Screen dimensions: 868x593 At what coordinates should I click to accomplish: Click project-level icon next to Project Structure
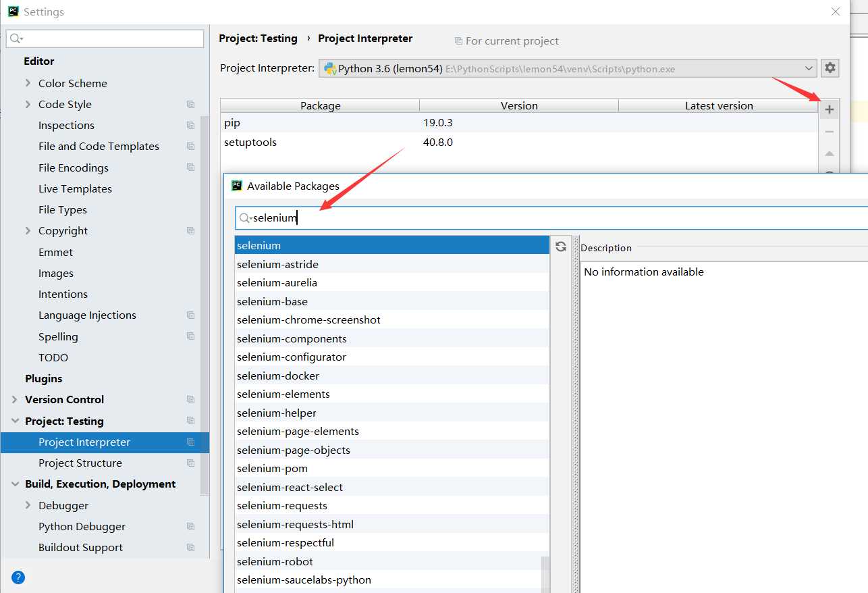[x=191, y=463]
